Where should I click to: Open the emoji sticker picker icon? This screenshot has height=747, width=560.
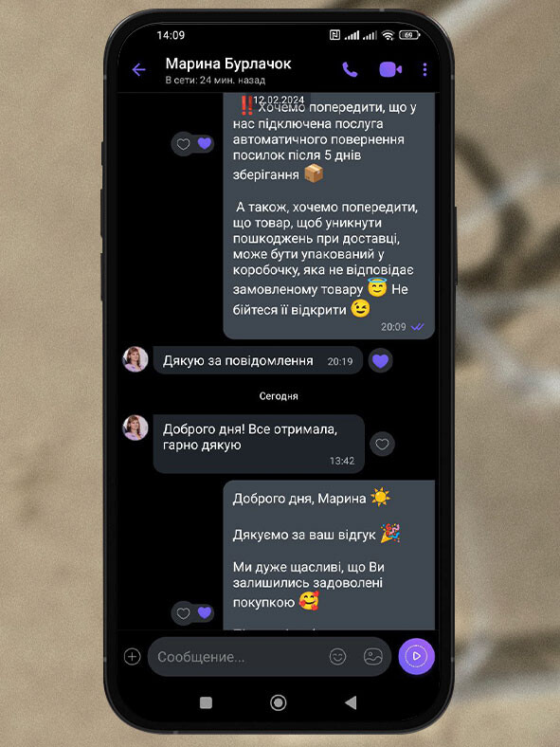click(x=337, y=657)
